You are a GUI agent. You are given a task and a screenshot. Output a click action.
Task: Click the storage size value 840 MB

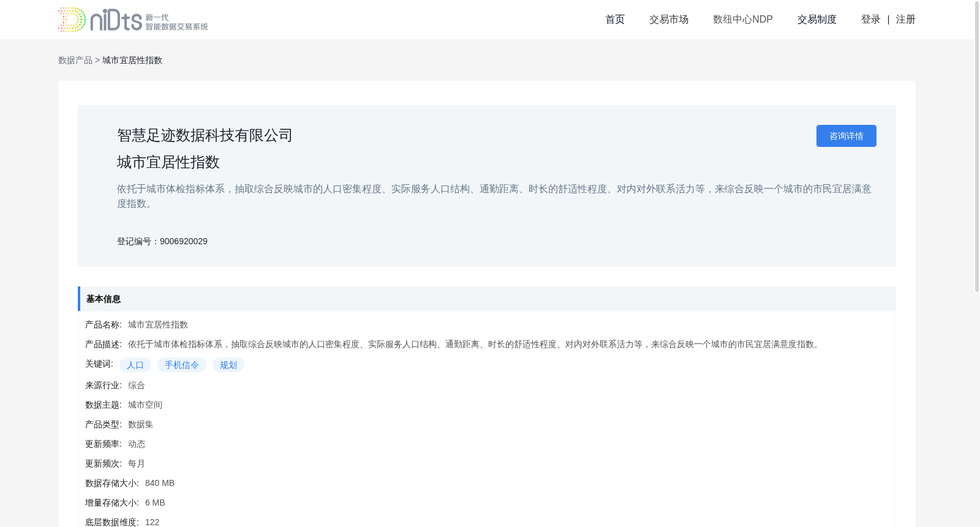(160, 483)
